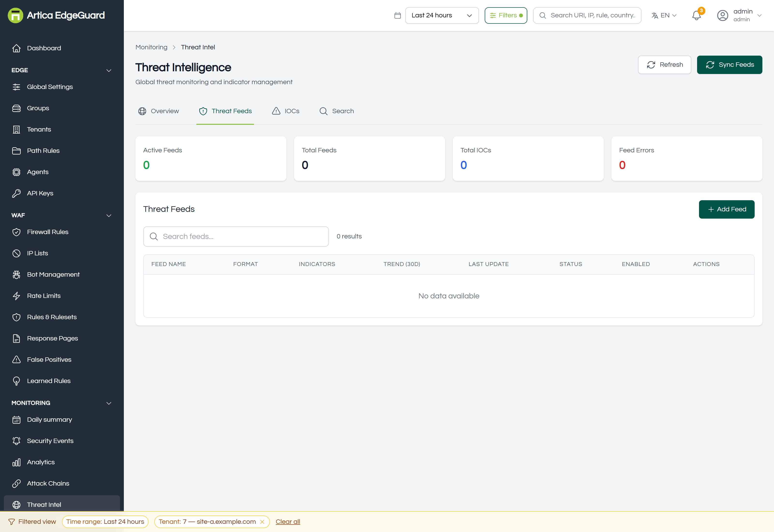
Task: Open the Tenants page
Action: (x=62, y=129)
